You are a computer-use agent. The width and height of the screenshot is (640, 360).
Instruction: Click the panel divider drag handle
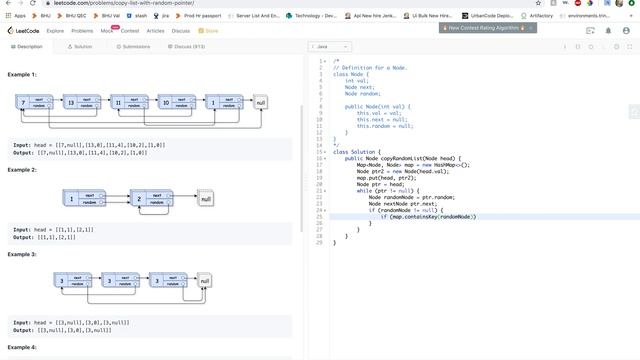pyautogui.click(x=306, y=182)
